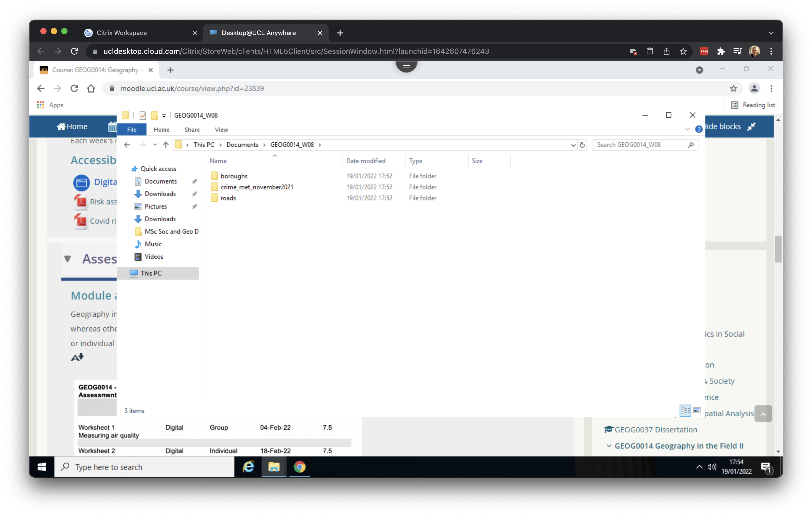Bookmark the Moodle page via the star icon

[733, 88]
